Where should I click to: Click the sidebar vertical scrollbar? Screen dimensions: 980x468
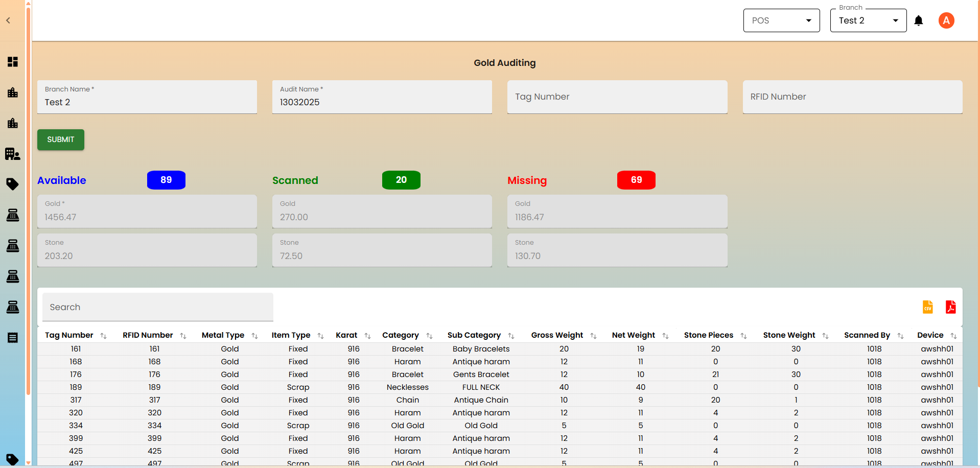pyautogui.click(x=28, y=201)
